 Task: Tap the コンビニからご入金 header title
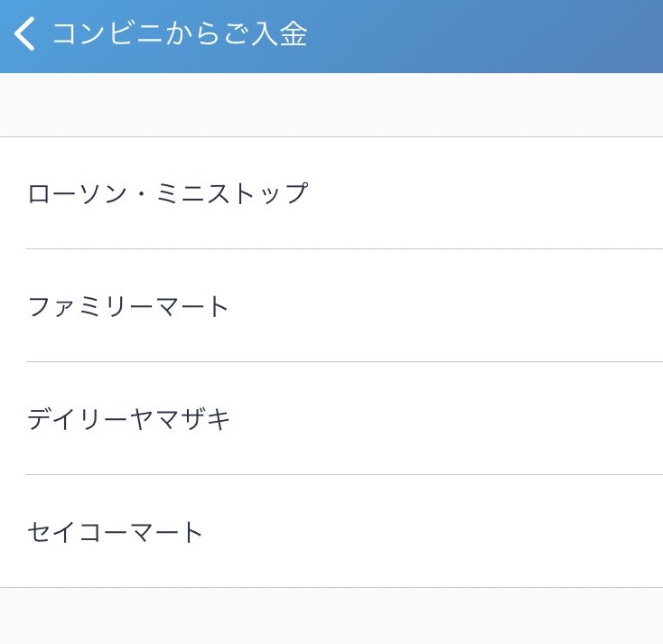[180, 33]
